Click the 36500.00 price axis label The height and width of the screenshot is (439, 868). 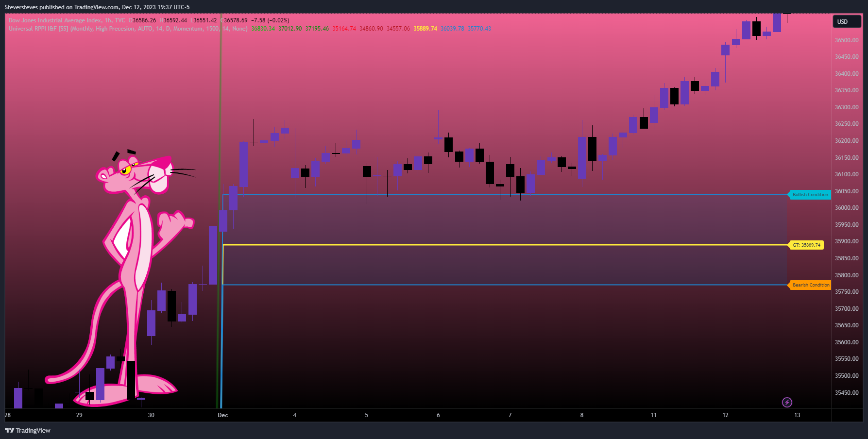(847, 40)
